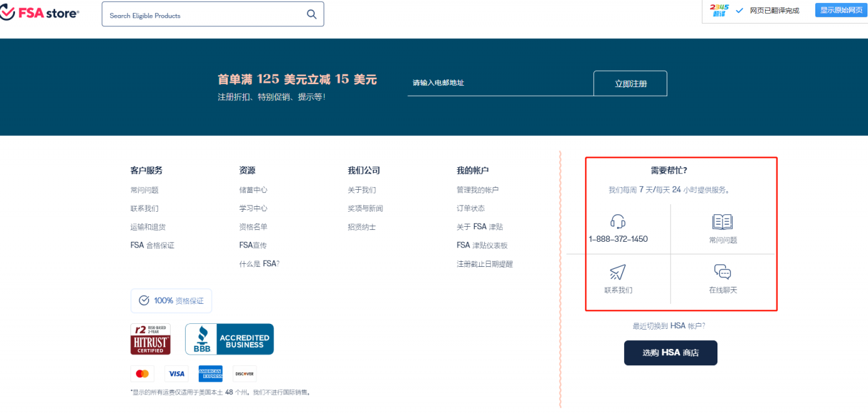Click the Visa payment icon
The width and height of the screenshot is (868, 416).
click(x=176, y=373)
